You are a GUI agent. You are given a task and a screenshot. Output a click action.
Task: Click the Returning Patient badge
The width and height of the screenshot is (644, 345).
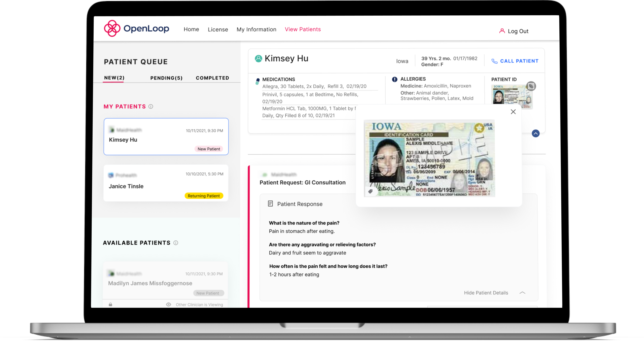click(x=204, y=196)
